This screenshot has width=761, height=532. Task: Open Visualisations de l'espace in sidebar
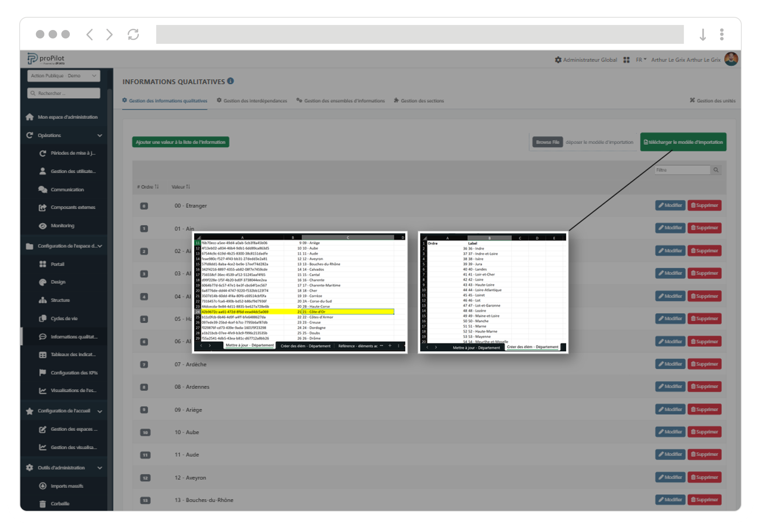[x=68, y=390]
